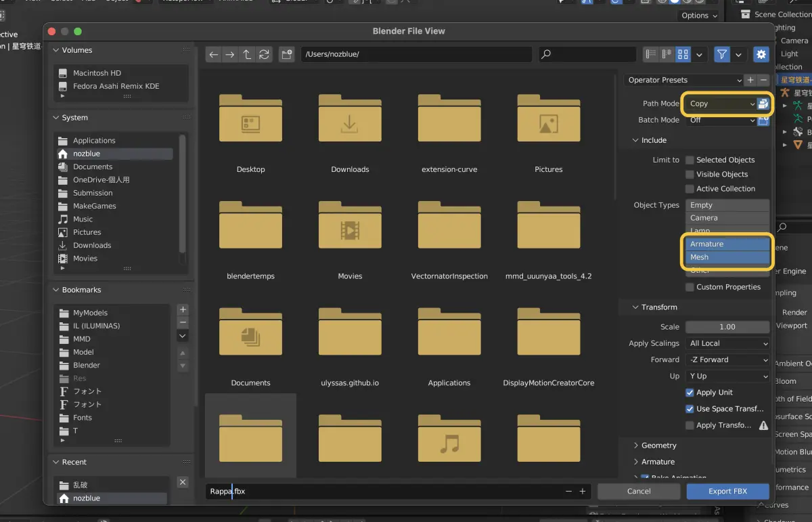
Task: Click the Cancel button
Action: point(639,491)
